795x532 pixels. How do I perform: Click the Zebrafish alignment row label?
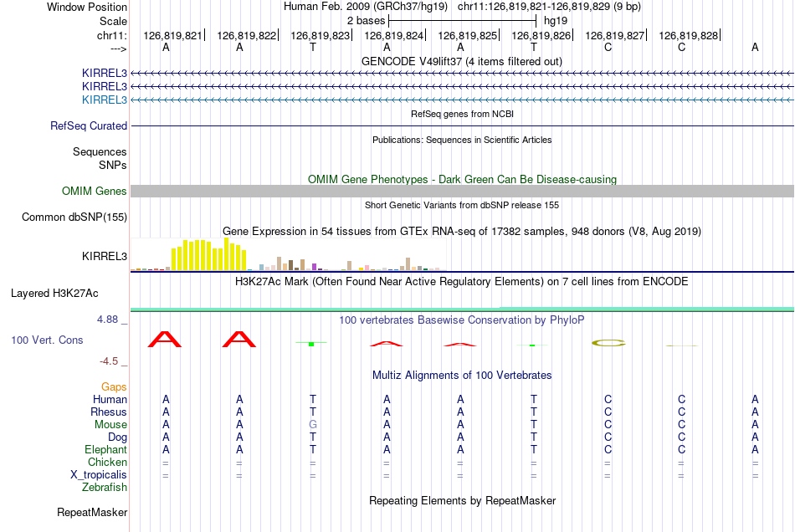pyautogui.click(x=105, y=487)
